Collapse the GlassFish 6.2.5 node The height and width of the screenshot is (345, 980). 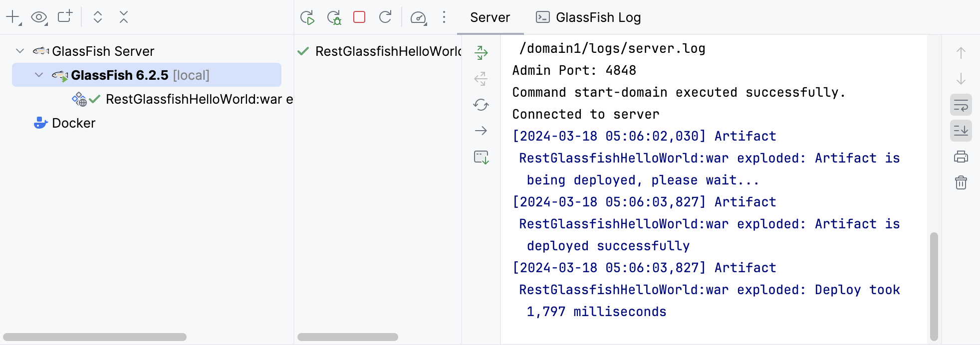39,75
